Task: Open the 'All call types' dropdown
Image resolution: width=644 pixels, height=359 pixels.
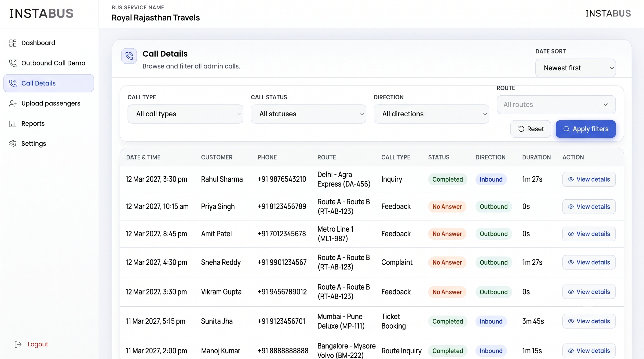Action: [185, 114]
